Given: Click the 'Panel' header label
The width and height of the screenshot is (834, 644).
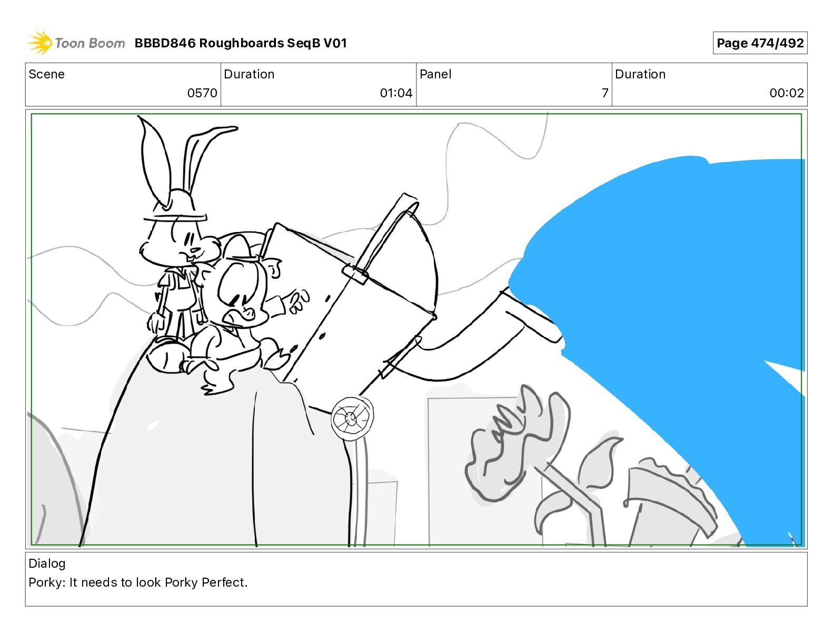Looking at the screenshot, I should pos(435,74).
